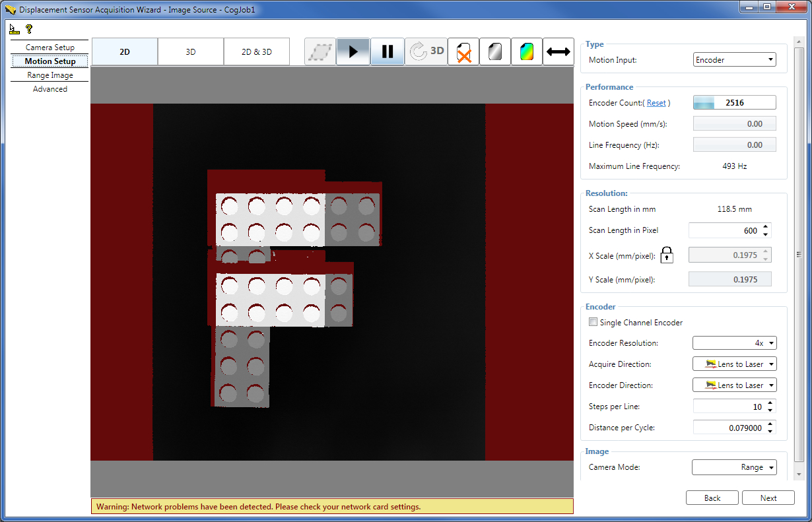The height and width of the screenshot is (522, 812).
Task: Switch to the 3D view tab
Action: click(x=190, y=51)
